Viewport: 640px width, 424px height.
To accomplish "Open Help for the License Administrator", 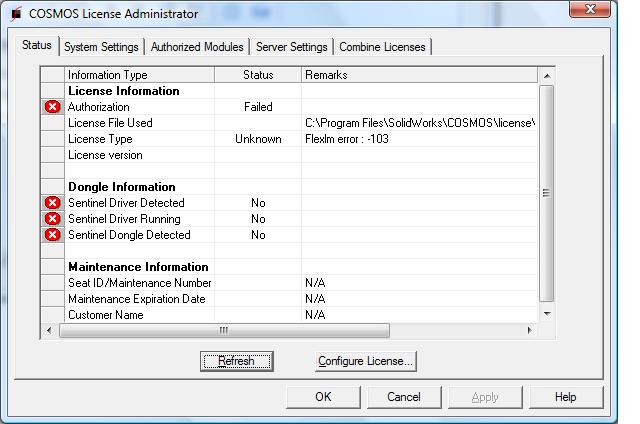I will (566, 397).
